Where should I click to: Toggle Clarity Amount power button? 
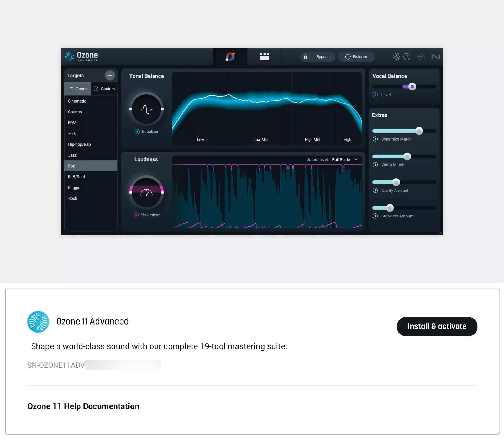tap(375, 190)
